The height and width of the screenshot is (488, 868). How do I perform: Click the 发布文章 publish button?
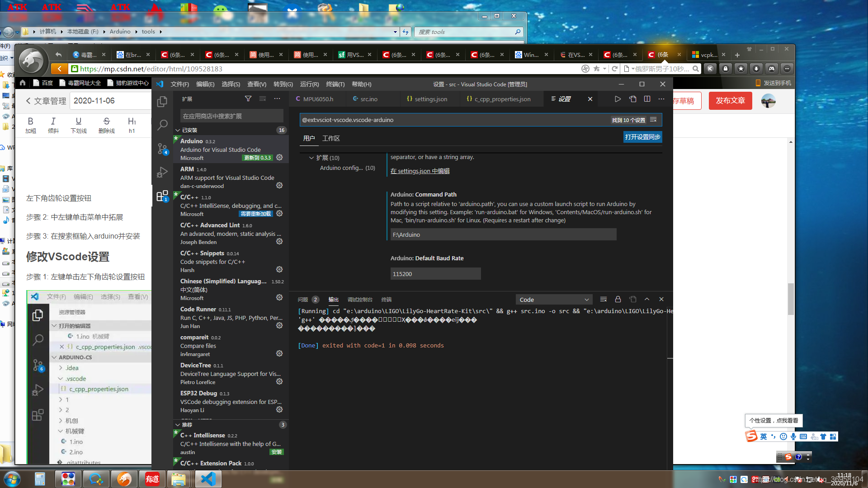pyautogui.click(x=730, y=100)
